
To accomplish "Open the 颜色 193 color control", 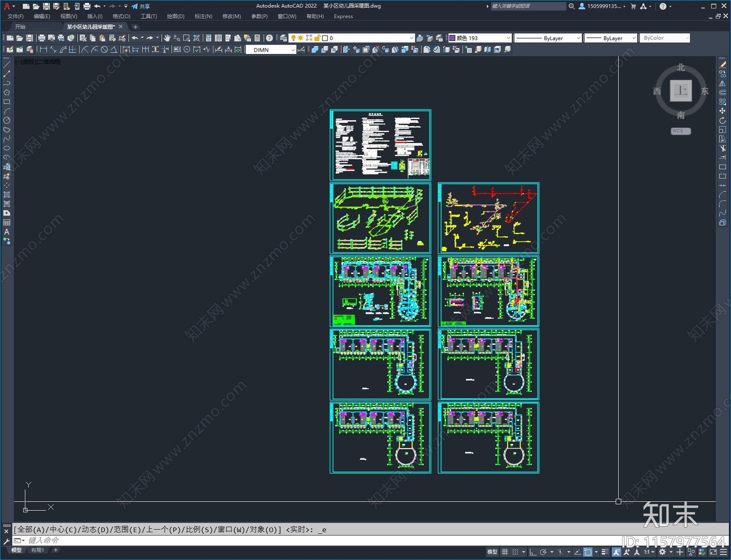I will (479, 38).
